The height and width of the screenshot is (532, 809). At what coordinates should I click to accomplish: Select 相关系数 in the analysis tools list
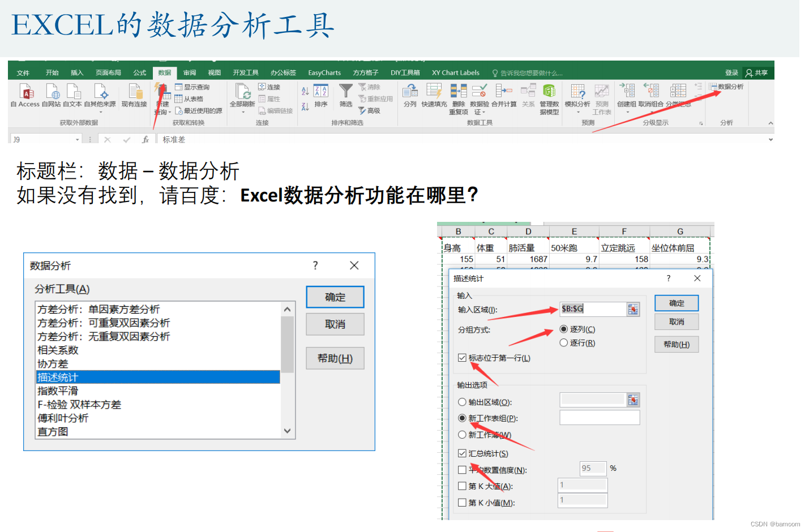(x=158, y=350)
